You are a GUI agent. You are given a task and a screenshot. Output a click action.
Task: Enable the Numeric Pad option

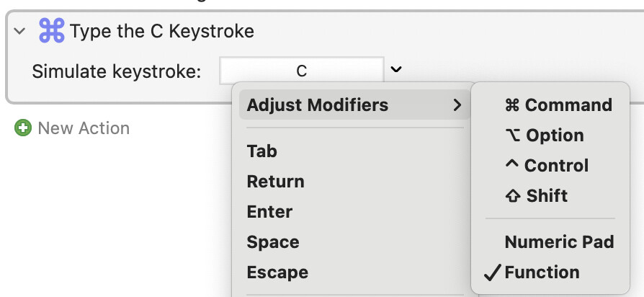tap(559, 242)
